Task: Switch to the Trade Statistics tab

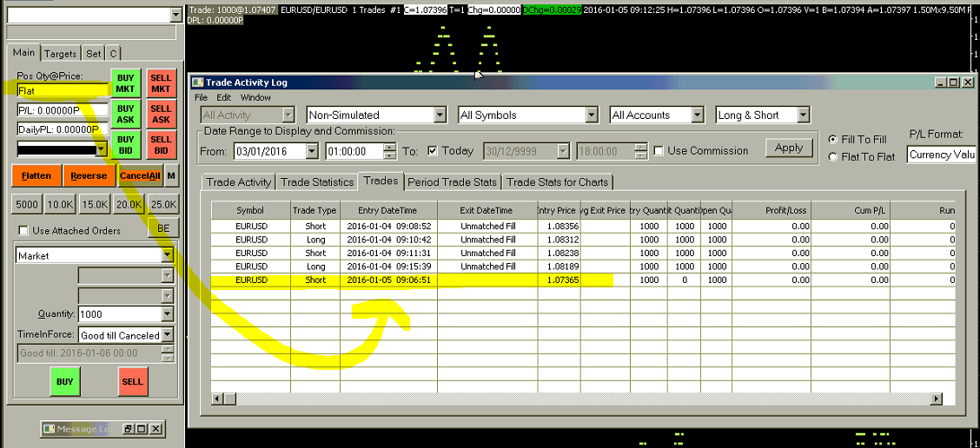Action: tap(317, 182)
